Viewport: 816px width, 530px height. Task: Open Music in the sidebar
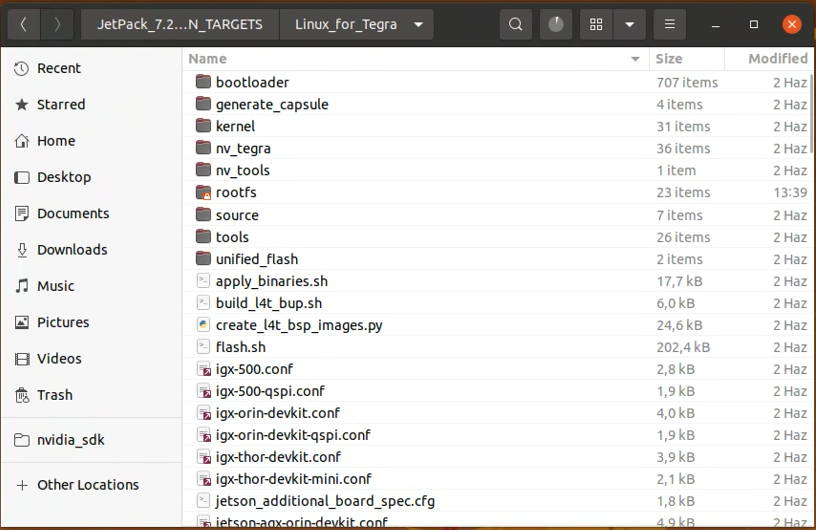pos(91,286)
